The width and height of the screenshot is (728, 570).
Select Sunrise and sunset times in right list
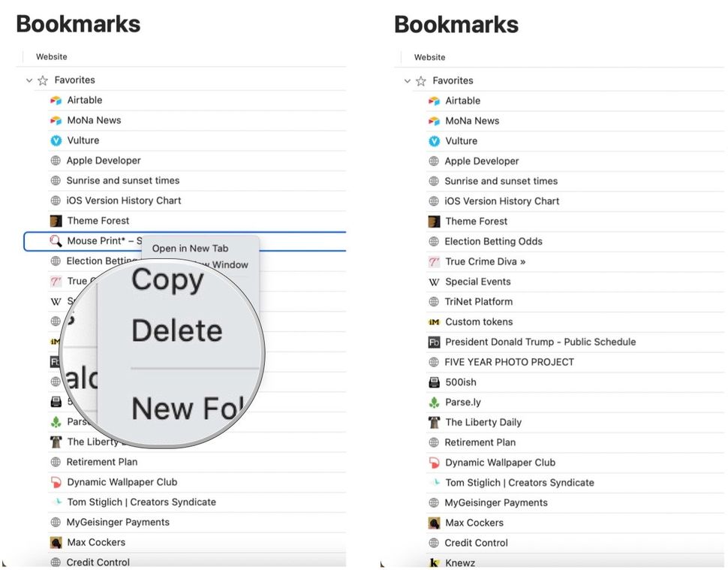[x=501, y=181]
